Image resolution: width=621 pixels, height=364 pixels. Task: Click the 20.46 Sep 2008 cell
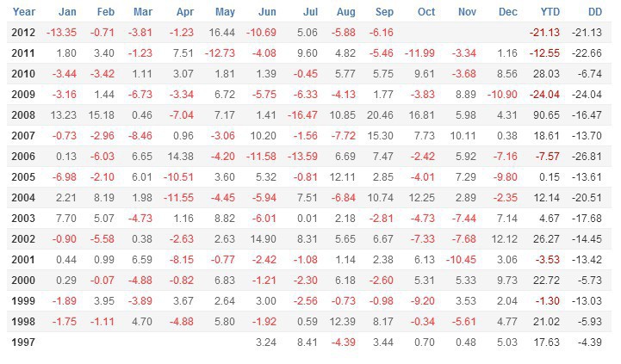tap(380, 115)
